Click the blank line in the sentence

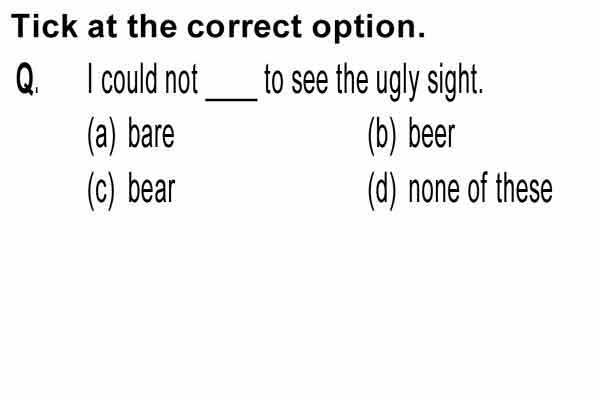click(x=232, y=99)
